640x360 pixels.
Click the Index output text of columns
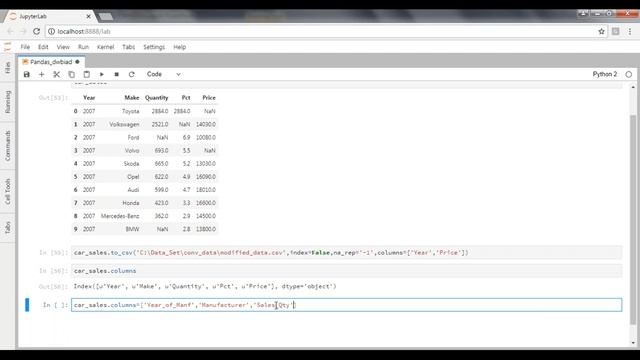205,286
